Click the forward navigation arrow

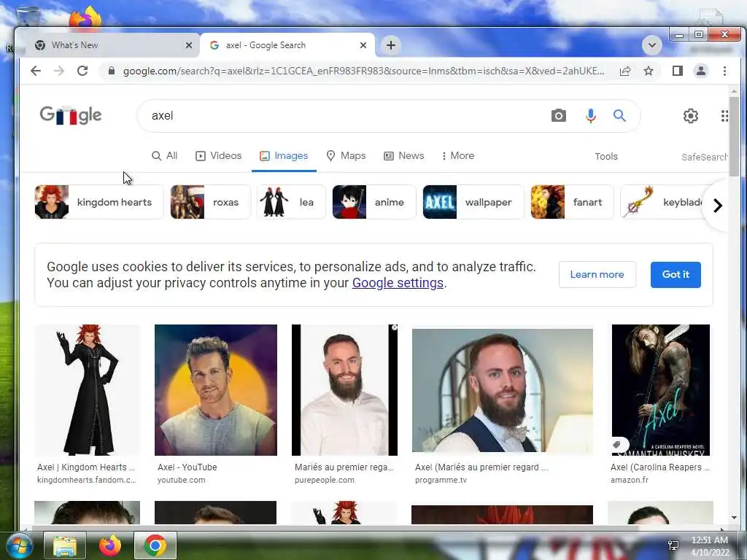pyautogui.click(x=59, y=71)
